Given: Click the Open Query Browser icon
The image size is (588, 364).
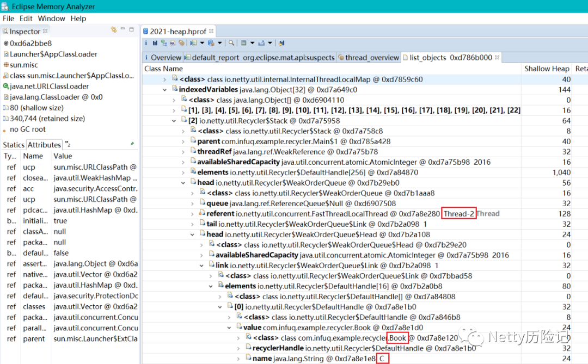Looking at the screenshot, I should click(x=211, y=43).
